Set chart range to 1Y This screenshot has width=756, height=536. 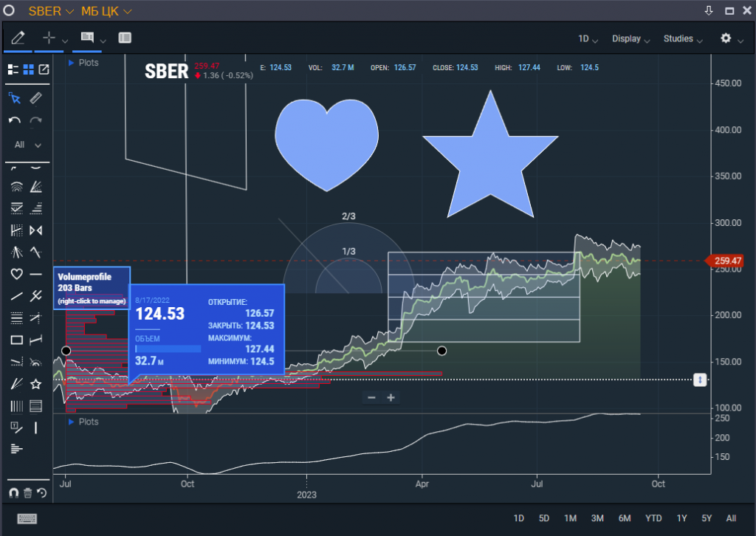pyautogui.click(x=681, y=518)
